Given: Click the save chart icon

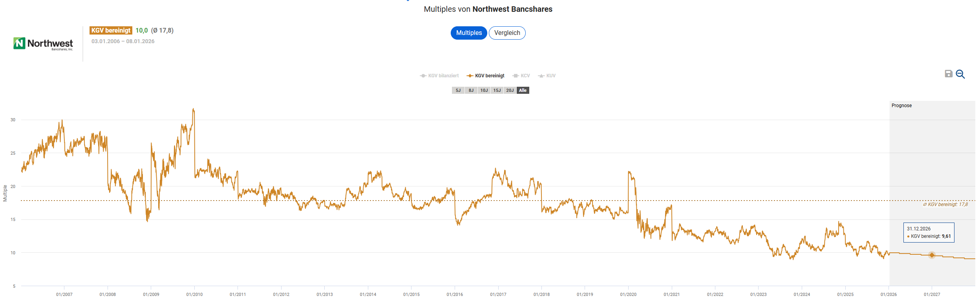Looking at the screenshot, I should click(x=948, y=74).
